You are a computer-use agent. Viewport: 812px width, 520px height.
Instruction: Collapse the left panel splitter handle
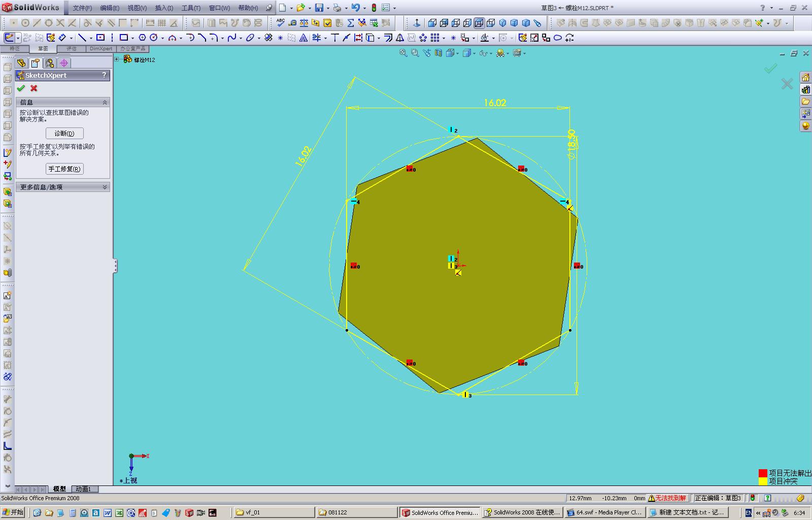(115, 266)
